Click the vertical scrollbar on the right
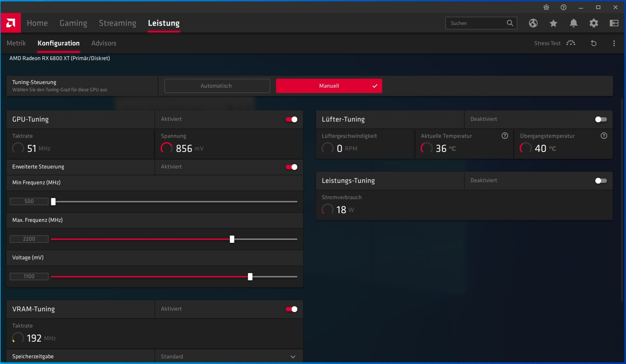 point(622,200)
